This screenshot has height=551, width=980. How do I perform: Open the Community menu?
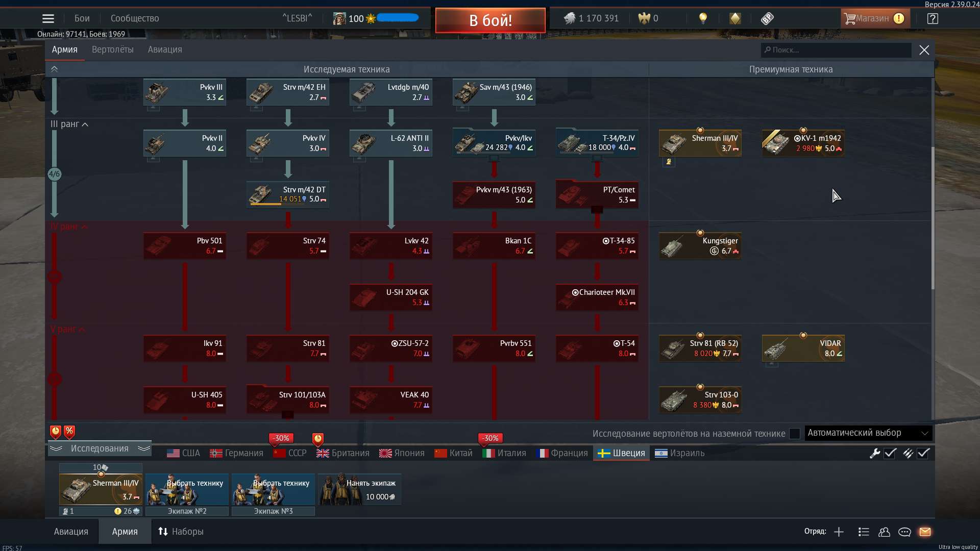(x=135, y=18)
